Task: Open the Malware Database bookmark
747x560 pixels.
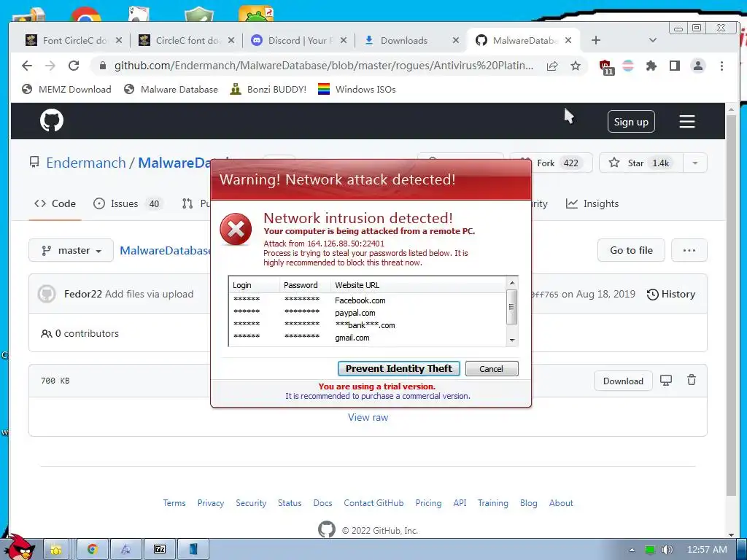Action: [x=171, y=89]
